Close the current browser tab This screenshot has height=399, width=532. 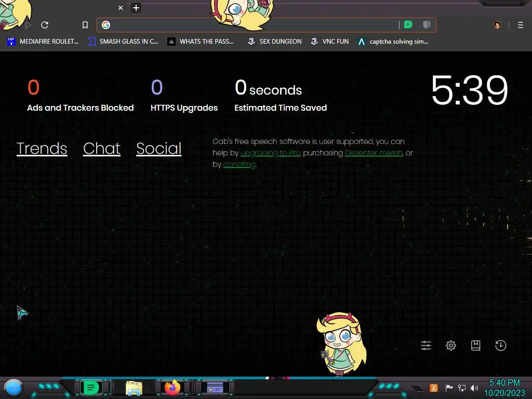[x=121, y=8]
